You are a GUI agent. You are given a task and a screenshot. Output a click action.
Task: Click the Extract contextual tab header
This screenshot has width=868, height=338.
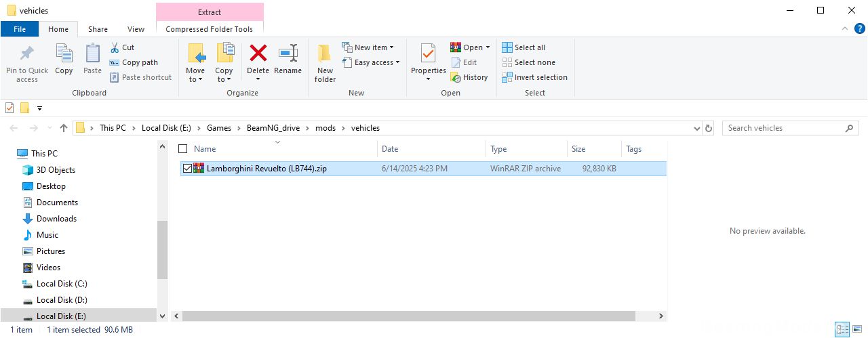pos(210,12)
